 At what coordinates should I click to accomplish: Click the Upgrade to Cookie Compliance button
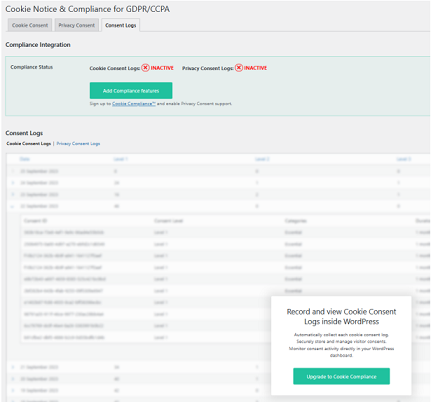click(x=341, y=376)
